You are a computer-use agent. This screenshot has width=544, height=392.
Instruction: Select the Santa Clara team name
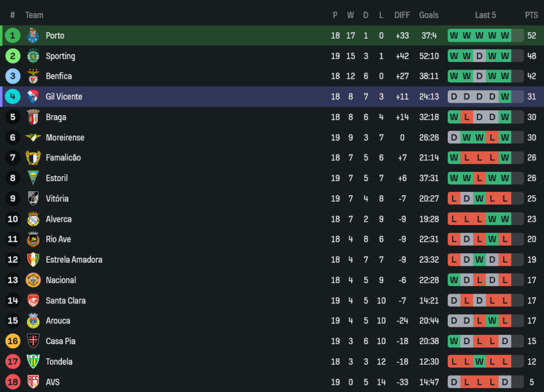(65, 301)
